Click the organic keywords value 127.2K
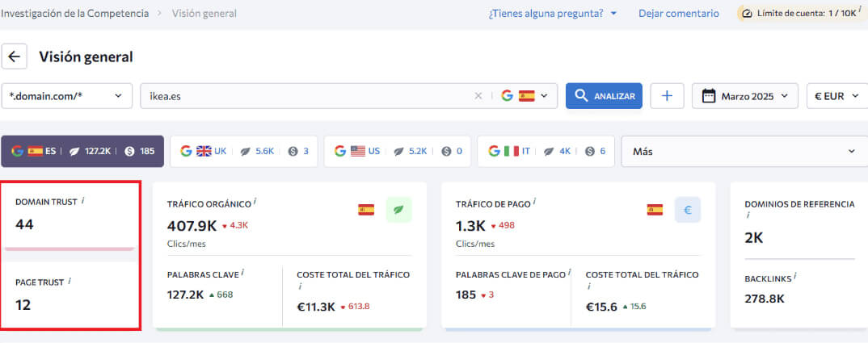This screenshot has height=343, width=868. (x=185, y=295)
